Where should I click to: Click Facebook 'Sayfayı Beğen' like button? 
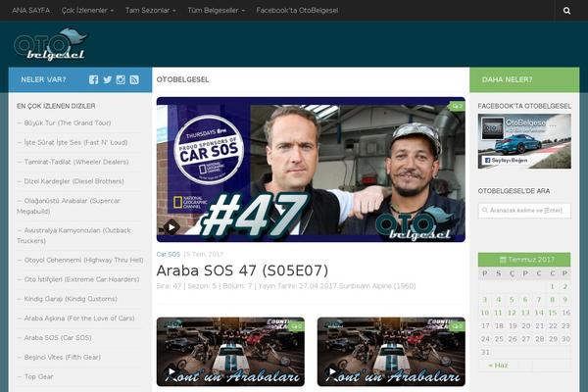point(506,160)
